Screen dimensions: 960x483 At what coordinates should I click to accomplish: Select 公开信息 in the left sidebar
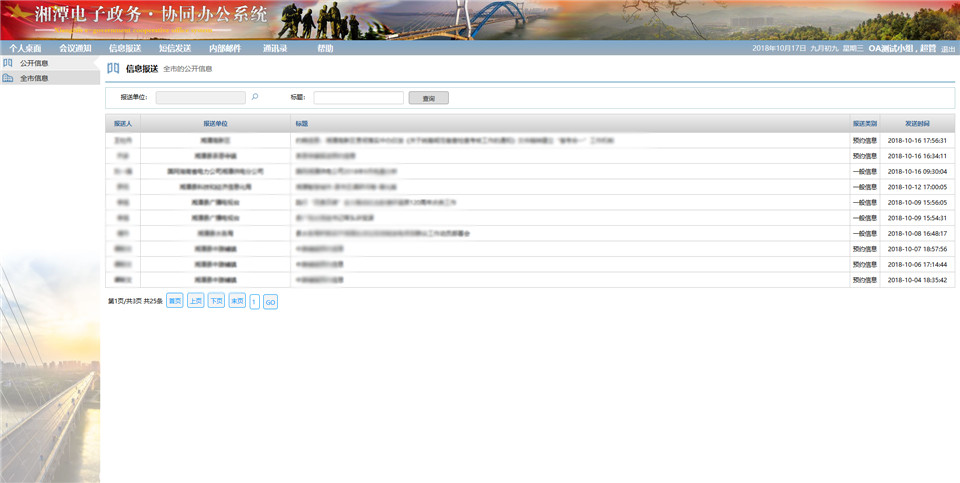[34, 63]
